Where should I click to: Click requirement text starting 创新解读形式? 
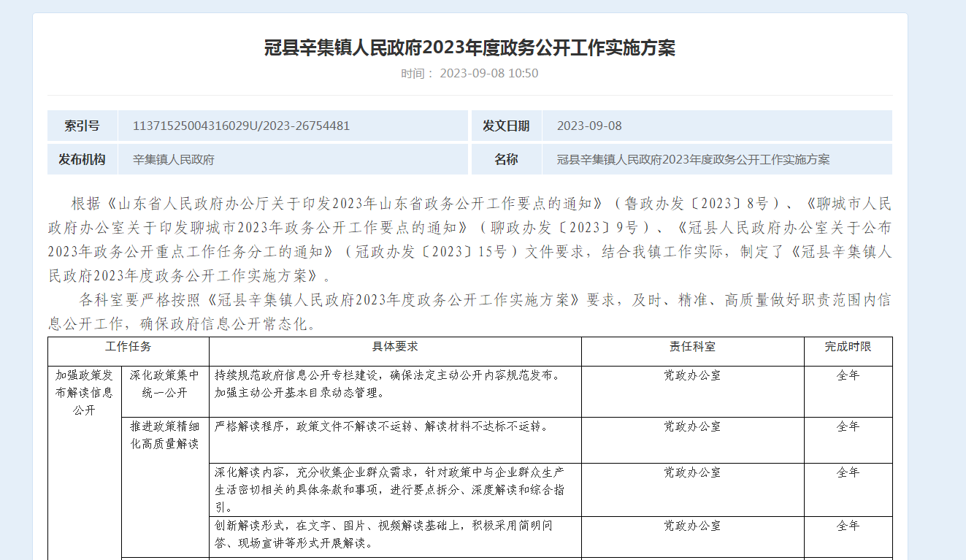point(383,534)
